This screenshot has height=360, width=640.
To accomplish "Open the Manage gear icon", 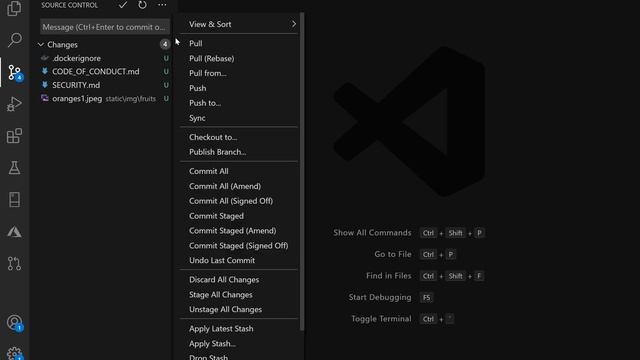I will pyautogui.click(x=15, y=353).
